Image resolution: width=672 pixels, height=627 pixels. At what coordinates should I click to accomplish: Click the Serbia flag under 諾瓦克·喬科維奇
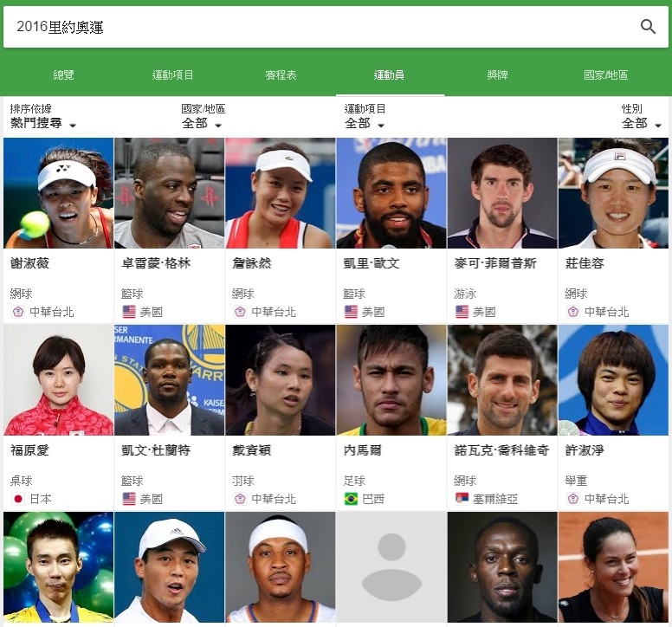(462, 499)
